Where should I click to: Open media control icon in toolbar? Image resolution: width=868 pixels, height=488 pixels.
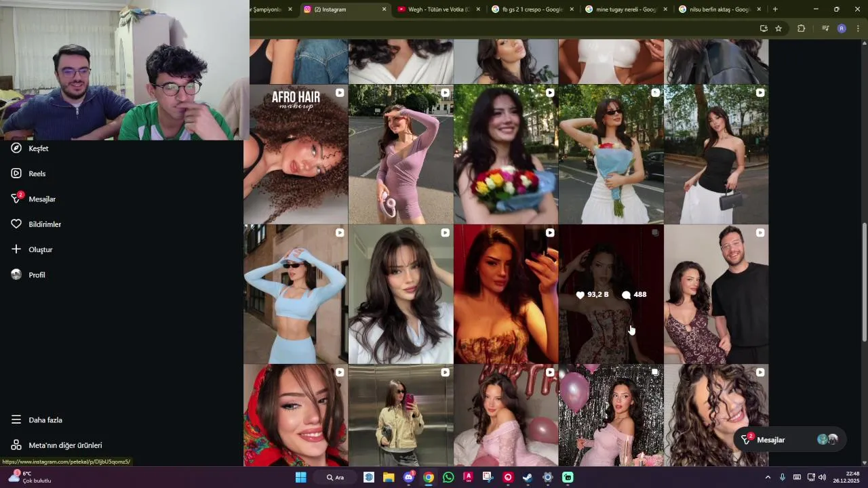coord(825,28)
